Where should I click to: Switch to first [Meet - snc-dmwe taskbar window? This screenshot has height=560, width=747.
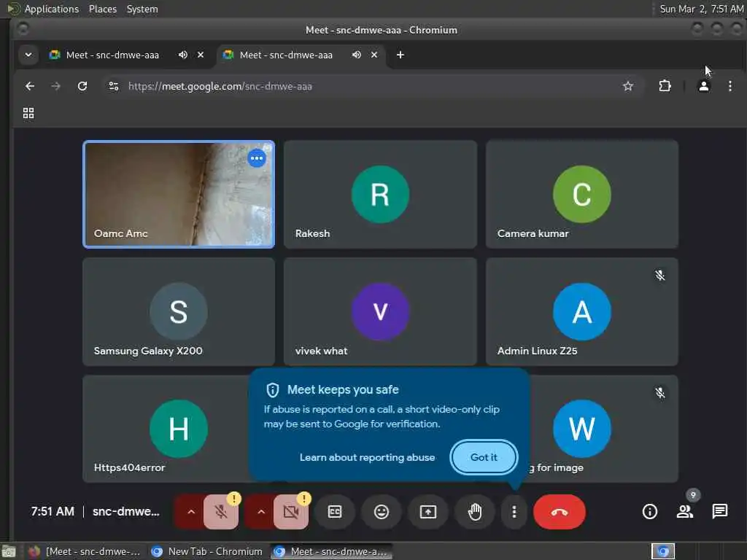point(85,551)
